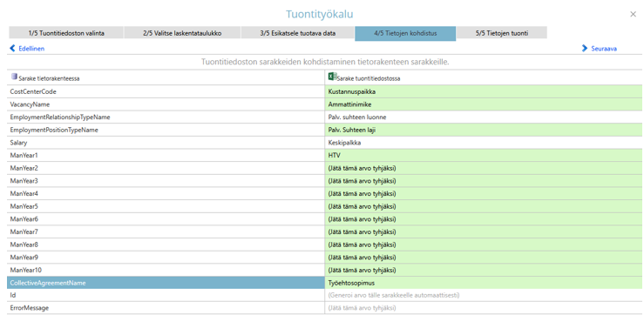Open the ManYear4 source column dropdown

click(483, 193)
